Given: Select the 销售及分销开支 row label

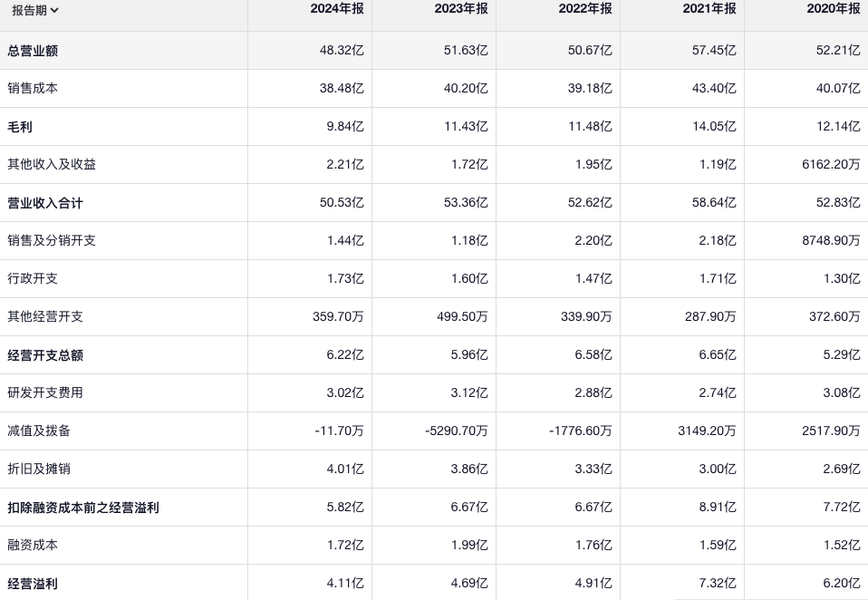Looking at the screenshot, I should coord(52,241).
